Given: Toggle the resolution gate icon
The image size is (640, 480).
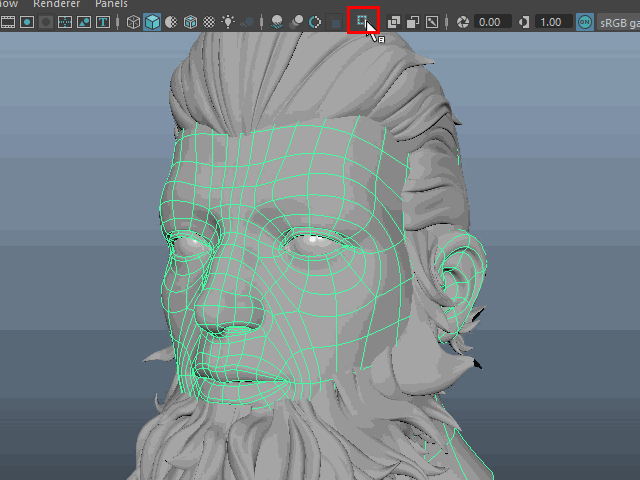Looking at the screenshot, I should point(27,21).
